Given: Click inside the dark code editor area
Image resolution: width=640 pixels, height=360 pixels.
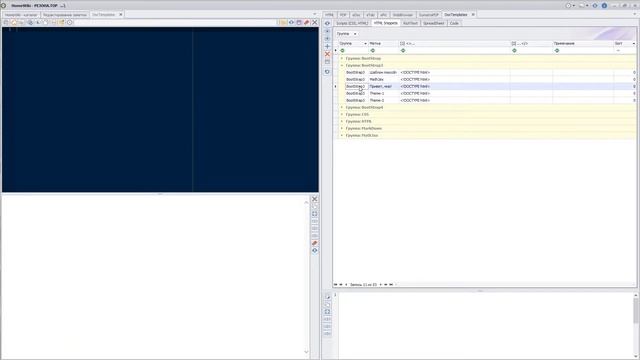Looking at the screenshot, I should (160, 109).
